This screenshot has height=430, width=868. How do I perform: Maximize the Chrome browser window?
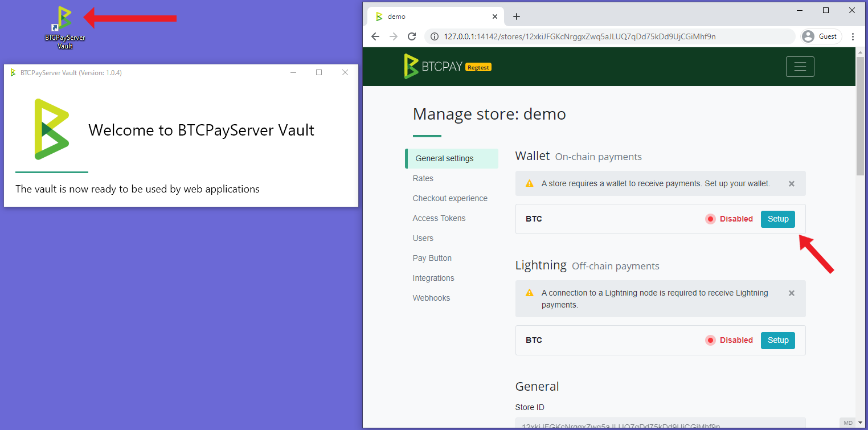point(826,10)
